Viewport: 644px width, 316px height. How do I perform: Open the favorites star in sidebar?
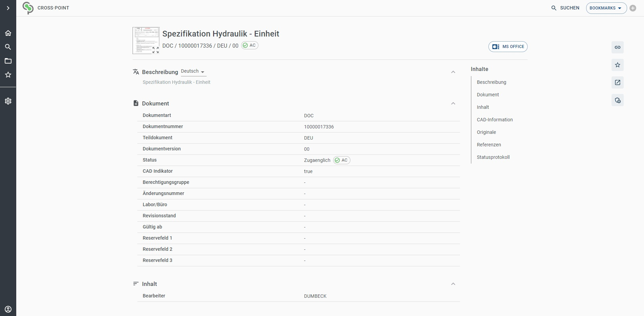click(x=8, y=75)
